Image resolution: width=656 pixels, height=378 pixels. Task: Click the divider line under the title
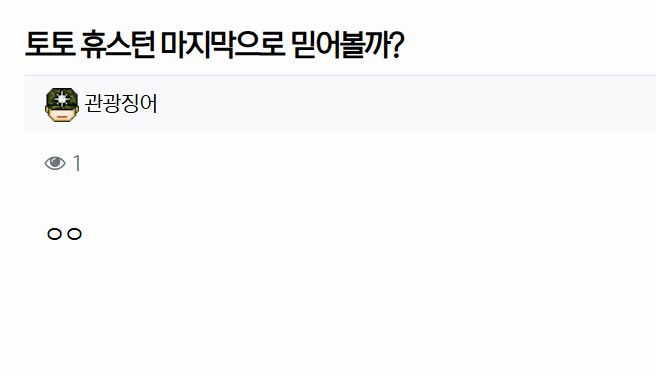tap(340, 76)
